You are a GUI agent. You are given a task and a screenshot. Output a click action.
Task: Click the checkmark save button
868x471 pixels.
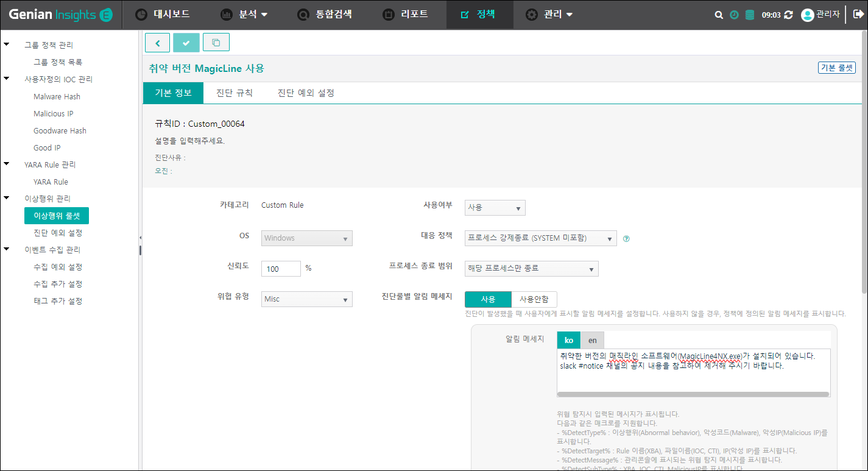[186, 43]
